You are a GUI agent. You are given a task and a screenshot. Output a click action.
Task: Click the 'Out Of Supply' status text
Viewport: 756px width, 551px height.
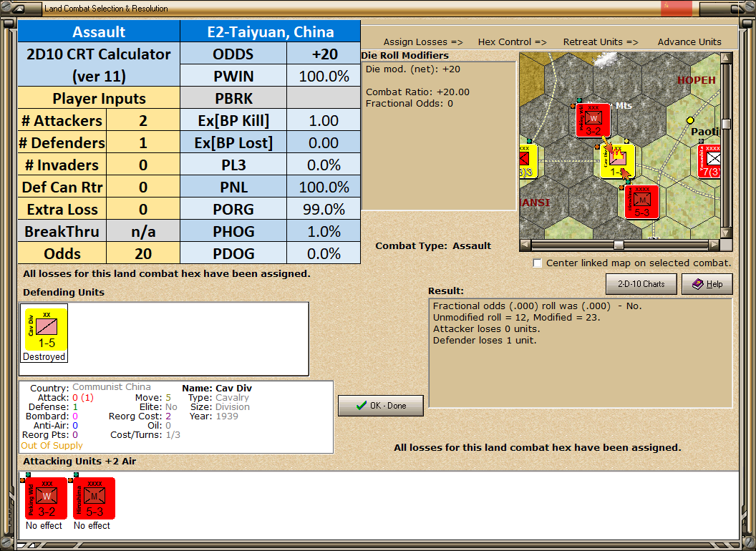tap(52, 445)
